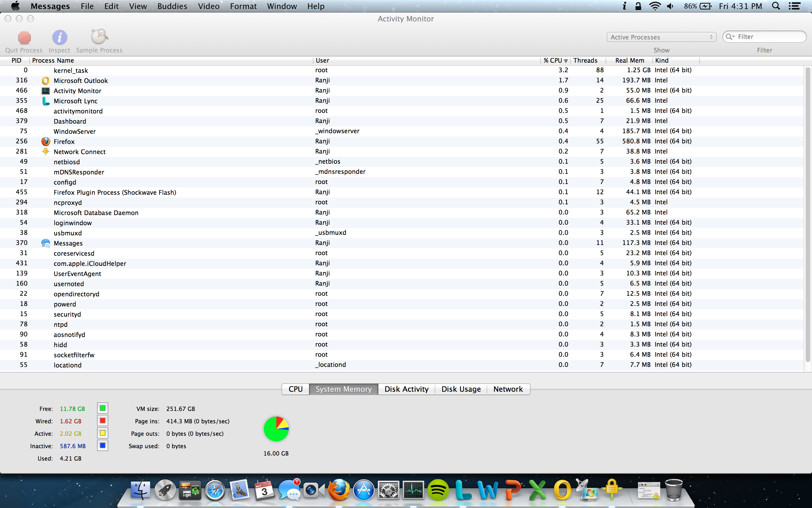Click the red Wired memory color swatch
This screenshot has width=812, height=508.
(x=103, y=421)
